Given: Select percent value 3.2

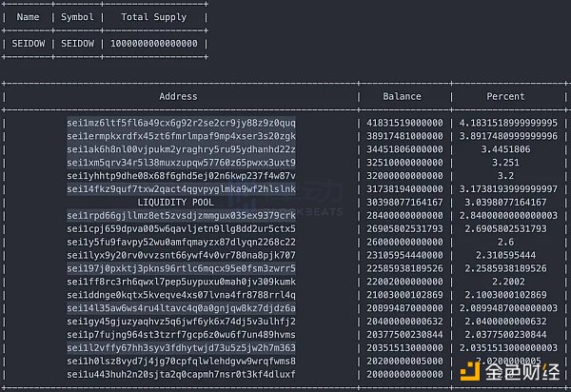Looking at the screenshot, I should [x=506, y=176].
